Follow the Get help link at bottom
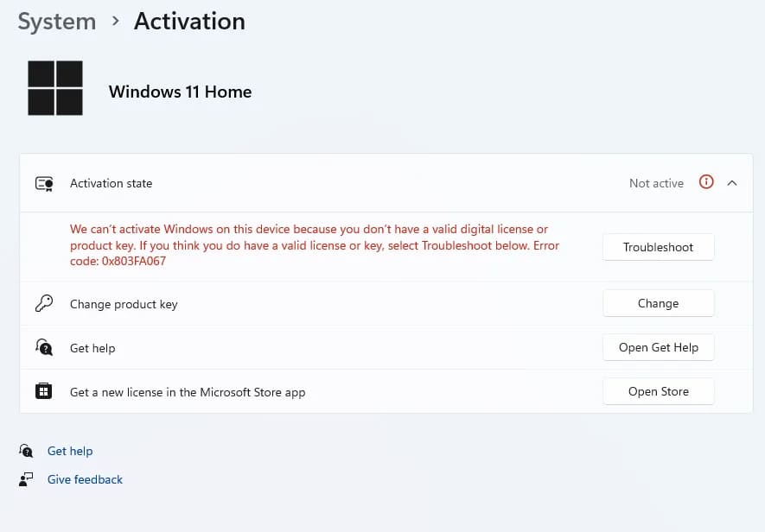This screenshot has height=532, width=765. click(x=70, y=451)
